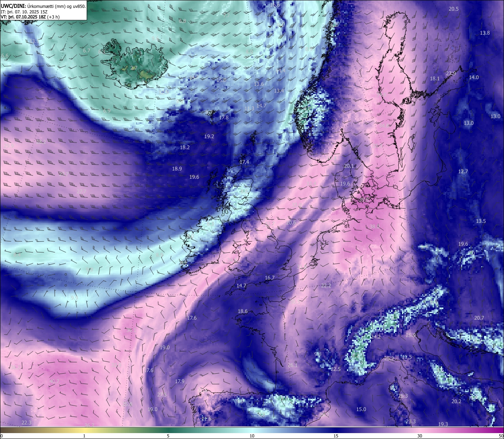The image size is (504, 439).
Task: Click the 6.9 value south of Iceland
Action: coord(107,111)
